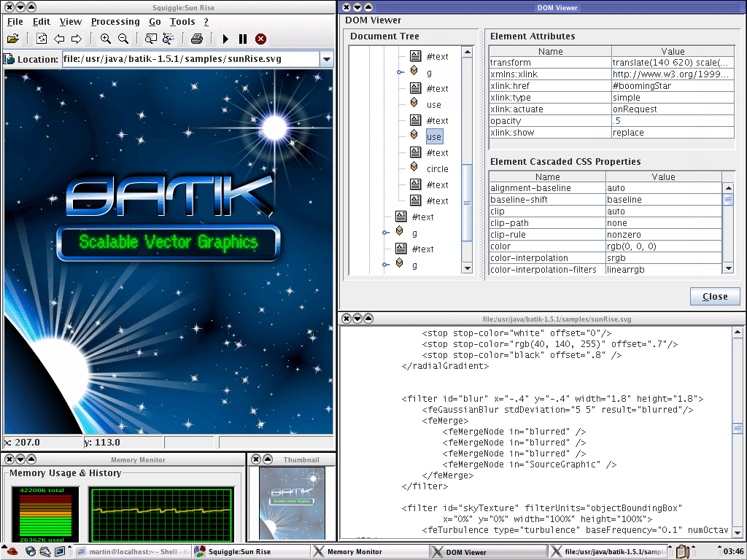Select the xlink:href attribute name
747x560 pixels.
[509, 86]
